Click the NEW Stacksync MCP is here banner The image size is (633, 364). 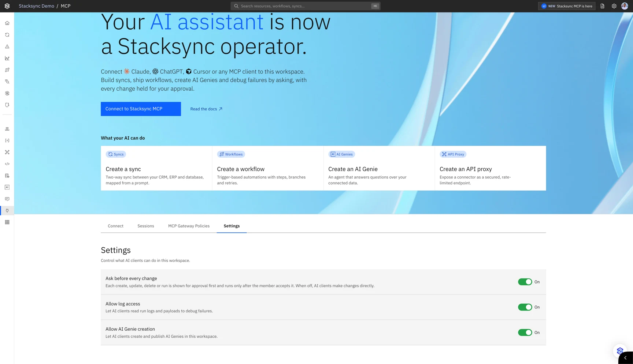click(x=566, y=6)
